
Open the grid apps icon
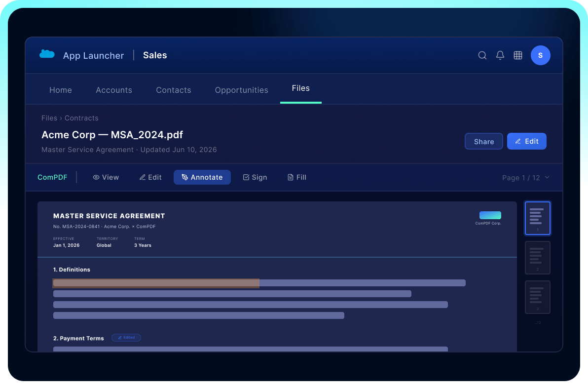point(518,55)
